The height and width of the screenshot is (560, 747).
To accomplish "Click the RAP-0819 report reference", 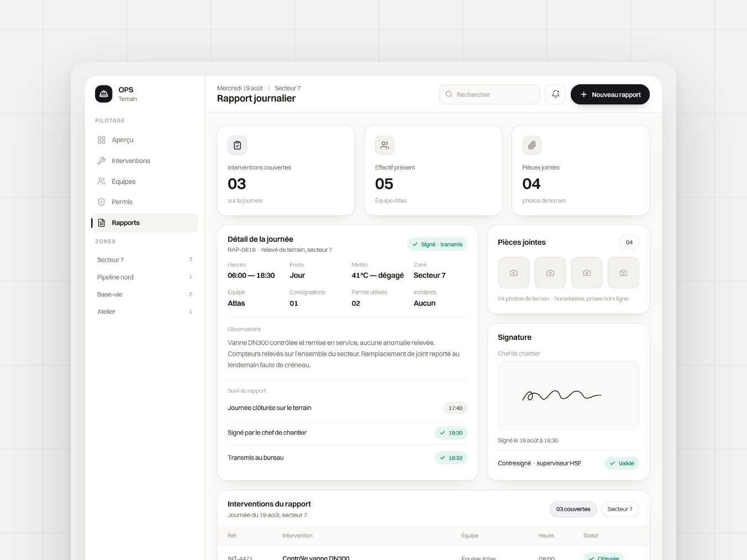I will point(241,250).
